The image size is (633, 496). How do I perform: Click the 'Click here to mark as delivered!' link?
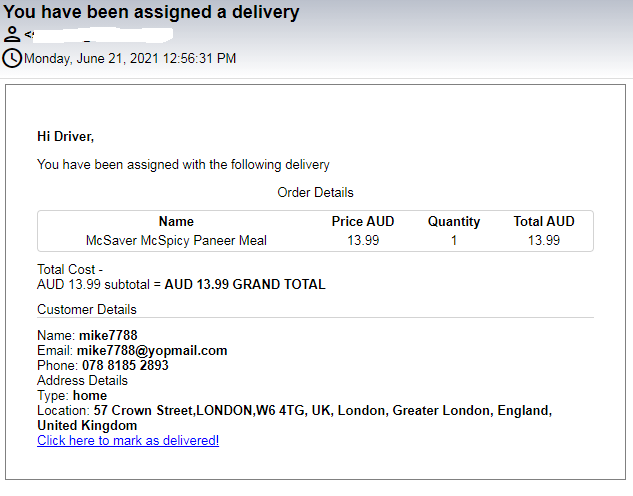click(128, 440)
